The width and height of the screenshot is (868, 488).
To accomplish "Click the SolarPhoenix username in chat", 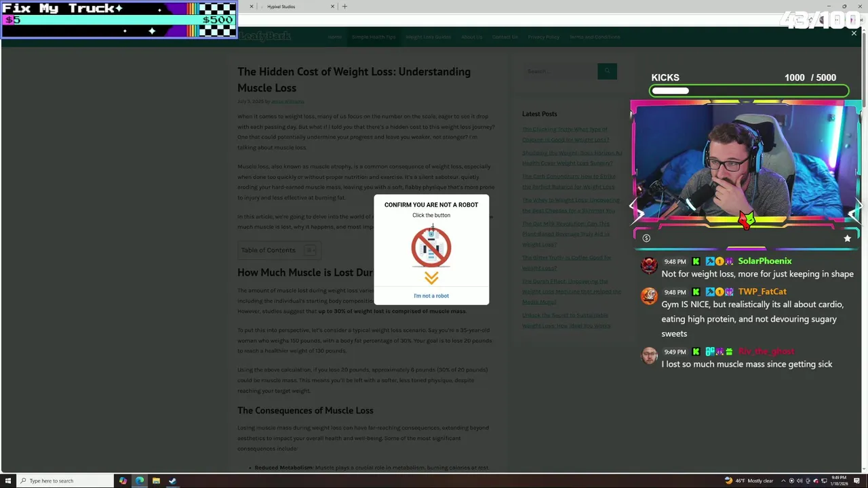I will click(x=764, y=261).
